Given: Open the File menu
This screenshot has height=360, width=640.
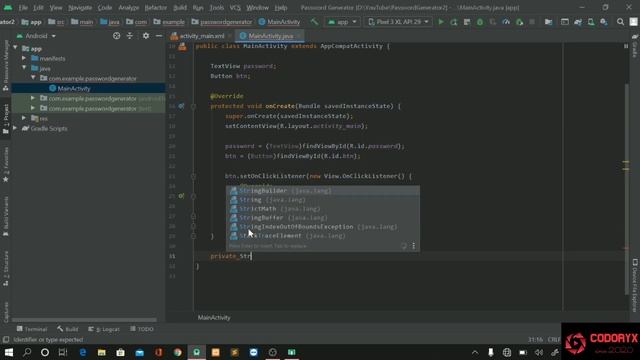Looking at the screenshot, I should [x=23, y=8].
